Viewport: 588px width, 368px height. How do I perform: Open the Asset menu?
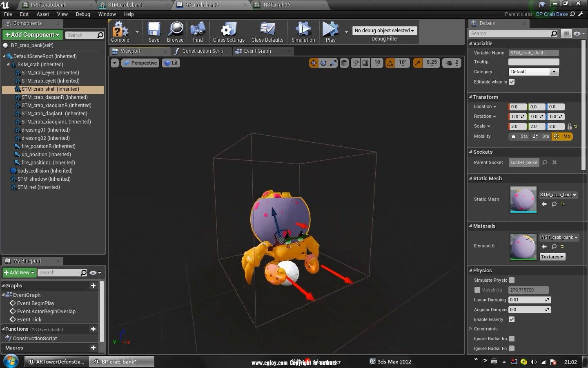pyautogui.click(x=43, y=14)
